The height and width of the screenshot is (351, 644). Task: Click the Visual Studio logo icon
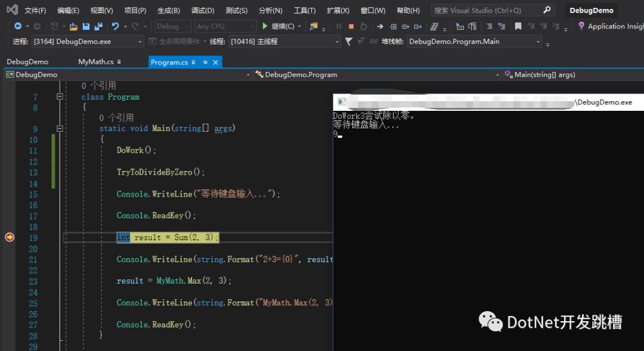[x=12, y=10]
